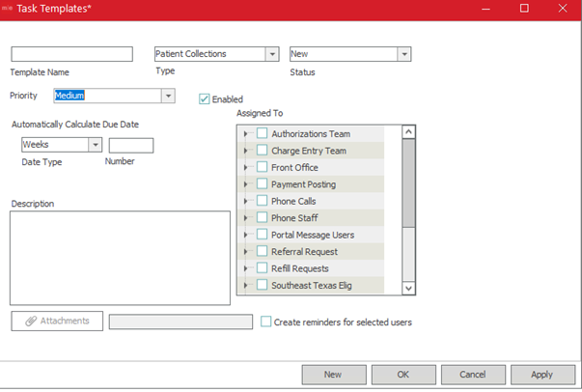
Task: Click inside the Description text area
Action: click(x=120, y=257)
